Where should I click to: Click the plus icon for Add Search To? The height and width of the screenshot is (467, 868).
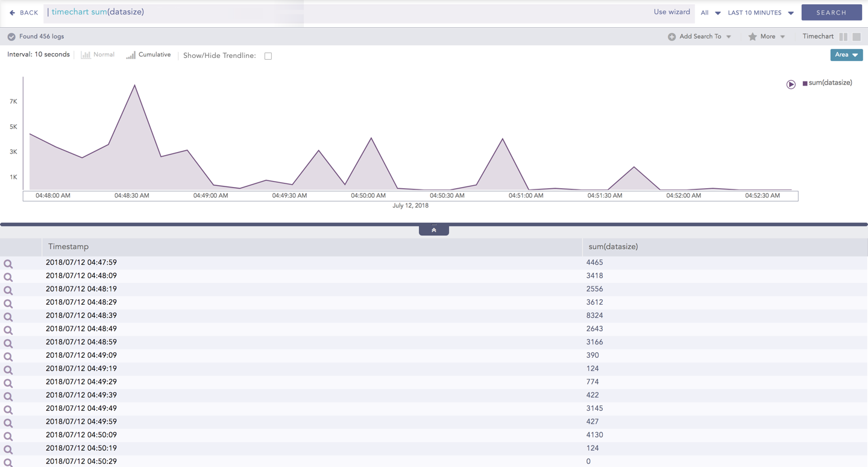click(x=671, y=37)
